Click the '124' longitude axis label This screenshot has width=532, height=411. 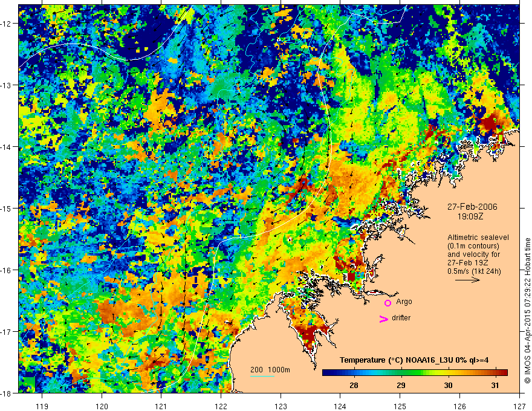[340, 407]
